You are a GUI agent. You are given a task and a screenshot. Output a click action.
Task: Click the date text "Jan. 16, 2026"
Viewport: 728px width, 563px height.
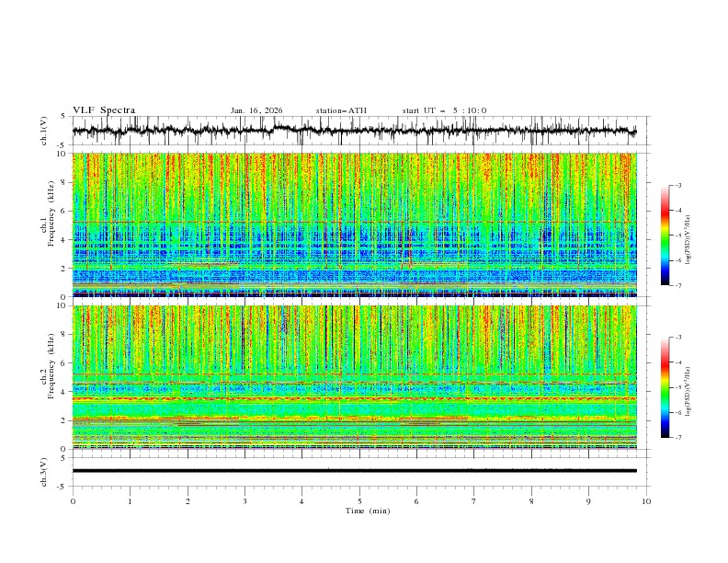point(256,110)
